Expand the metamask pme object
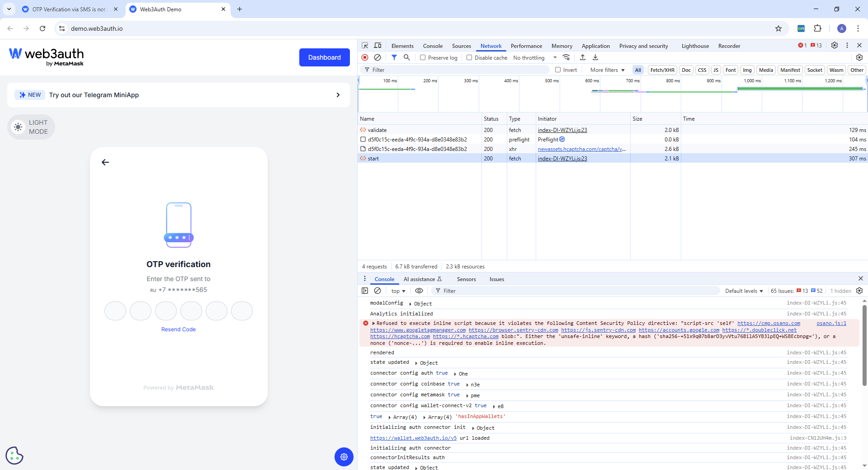 (x=467, y=395)
